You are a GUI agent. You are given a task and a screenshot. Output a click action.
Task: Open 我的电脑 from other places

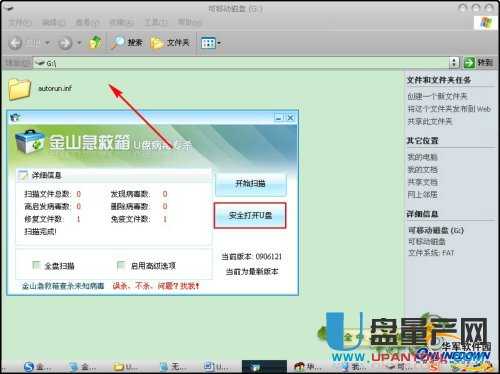coord(422,157)
